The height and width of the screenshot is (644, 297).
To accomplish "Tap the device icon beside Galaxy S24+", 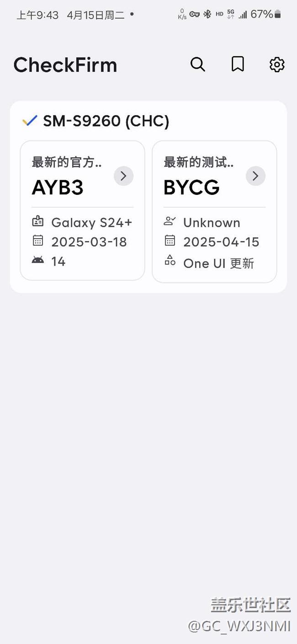I will point(38,222).
